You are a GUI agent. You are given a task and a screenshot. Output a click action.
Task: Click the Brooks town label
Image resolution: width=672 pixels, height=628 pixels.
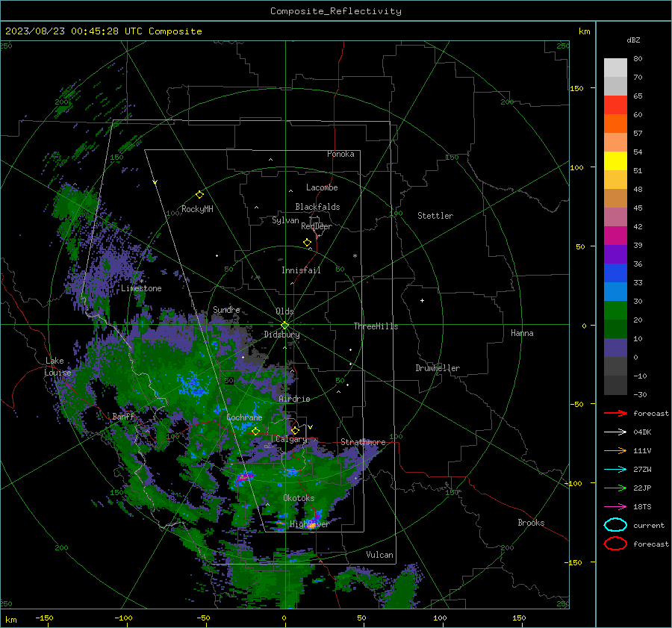[531, 523]
